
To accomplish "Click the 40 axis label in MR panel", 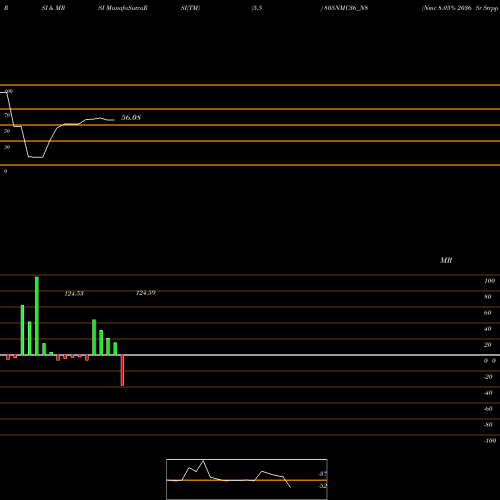I will (x=488, y=329).
